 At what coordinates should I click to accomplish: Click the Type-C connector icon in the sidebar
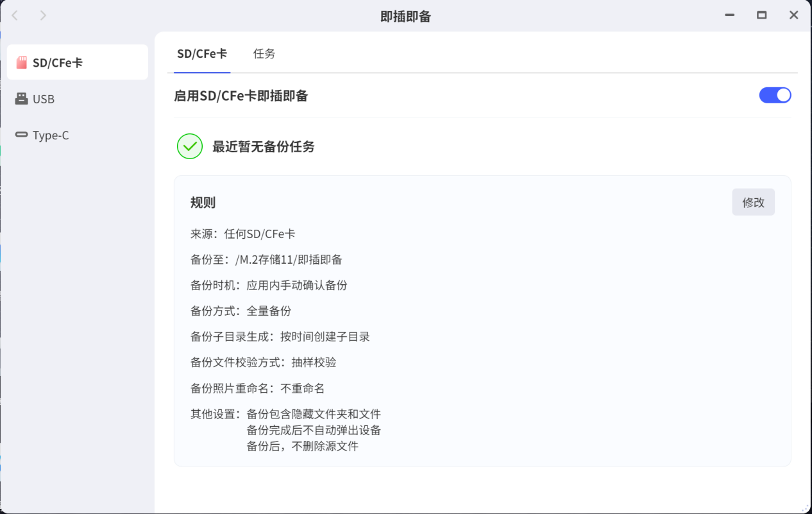point(22,135)
